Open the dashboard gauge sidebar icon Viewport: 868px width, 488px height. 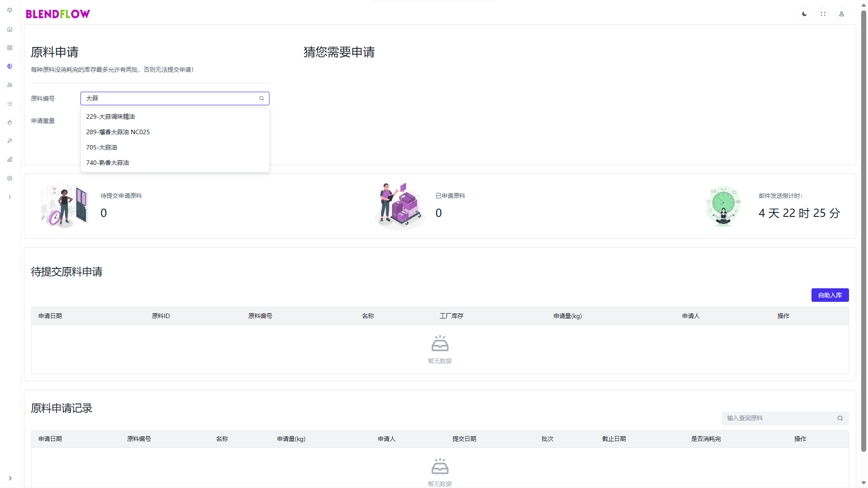pos(9,10)
